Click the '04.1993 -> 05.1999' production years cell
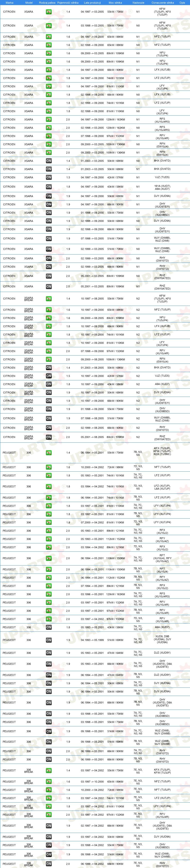The image size is (190, 868). (x=92, y=640)
